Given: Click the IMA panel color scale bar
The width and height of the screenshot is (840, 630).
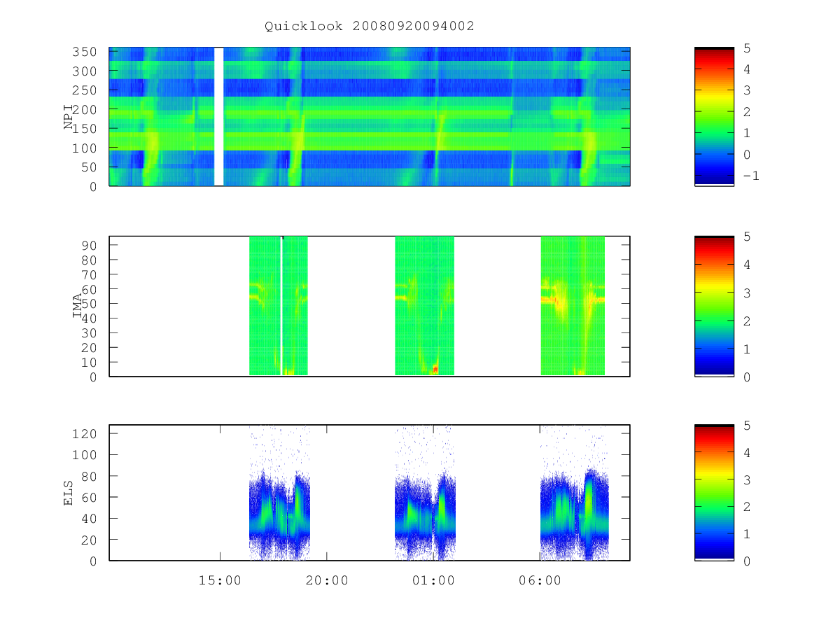Looking at the screenshot, I should click(714, 306).
